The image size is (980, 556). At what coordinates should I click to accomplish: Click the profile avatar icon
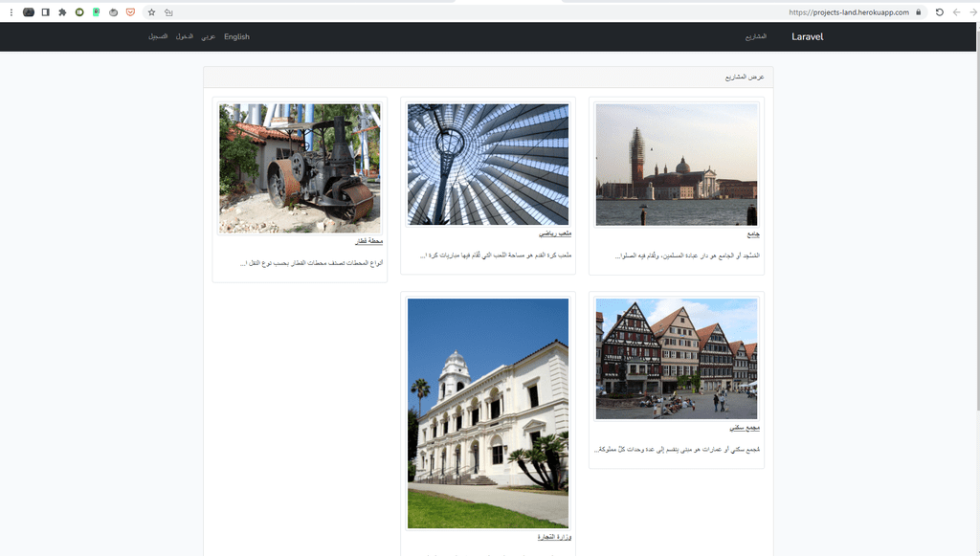tap(29, 11)
